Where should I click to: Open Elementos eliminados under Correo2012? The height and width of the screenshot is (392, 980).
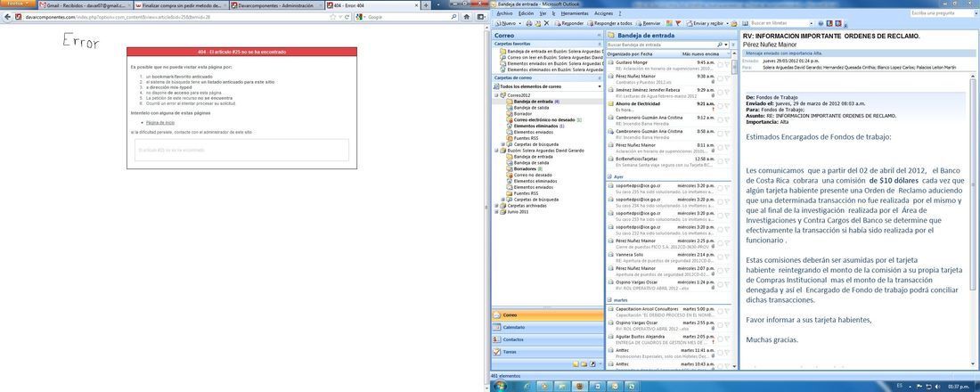coord(535,126)
